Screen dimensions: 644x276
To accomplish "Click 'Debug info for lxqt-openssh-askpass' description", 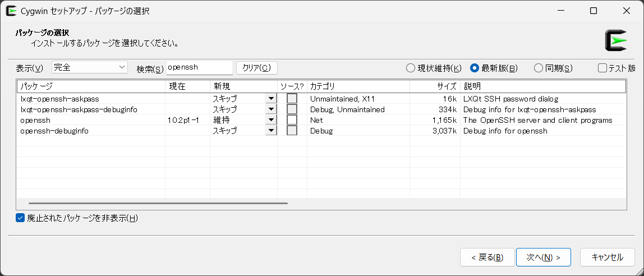I will coord(530,109).
